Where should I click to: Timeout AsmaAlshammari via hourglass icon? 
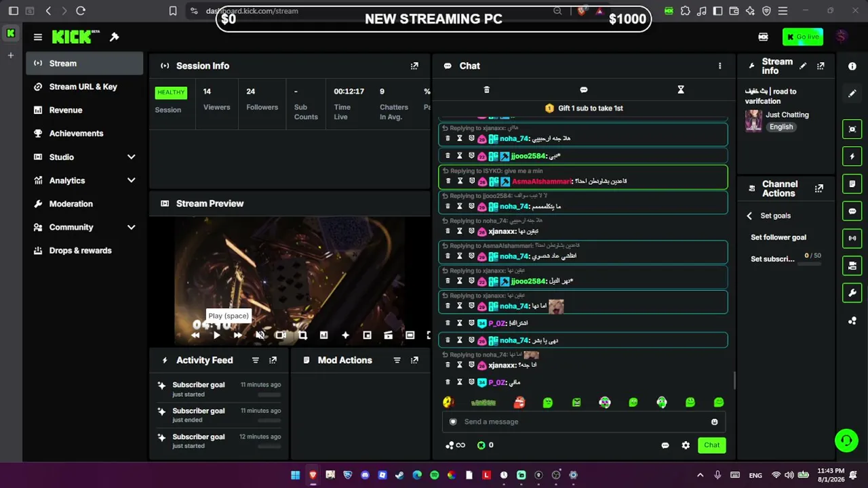tap(459, 182)
